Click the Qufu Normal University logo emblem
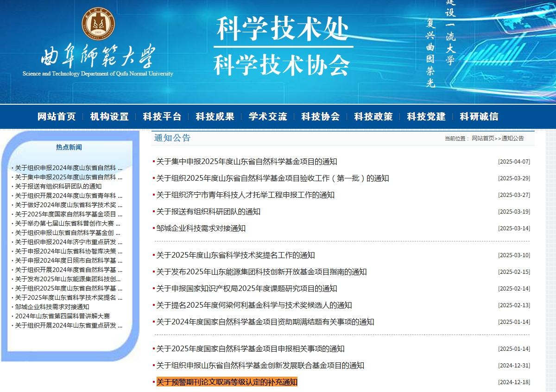 pos(98,23)
